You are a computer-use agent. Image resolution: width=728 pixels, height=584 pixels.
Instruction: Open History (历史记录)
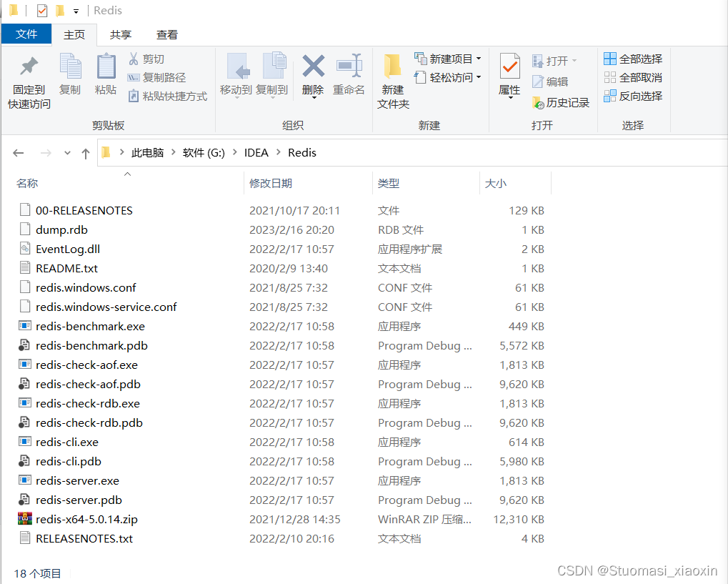pyautogui.click(x=561, y=103)
